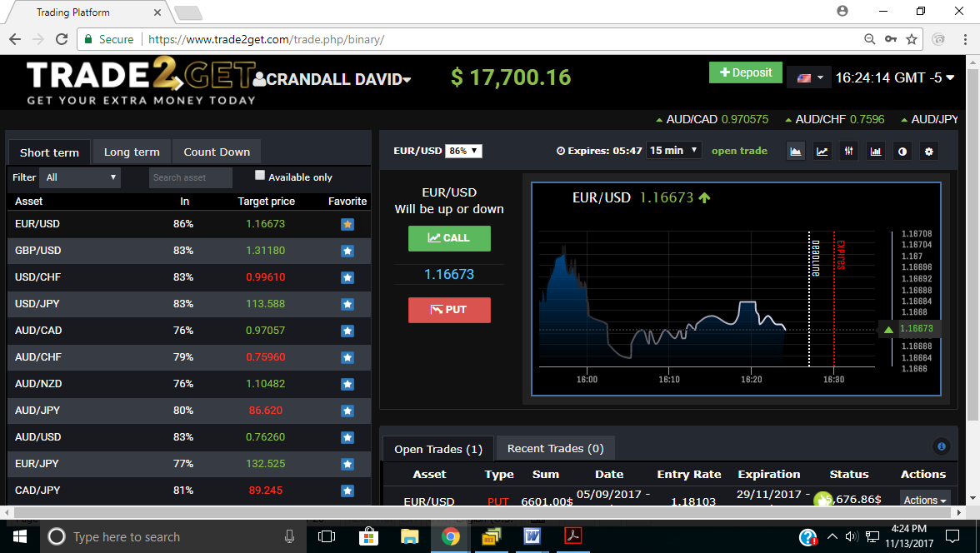Click the vertical page scrollbar
This screenshot has width=980, height=553.
[972, 244]
